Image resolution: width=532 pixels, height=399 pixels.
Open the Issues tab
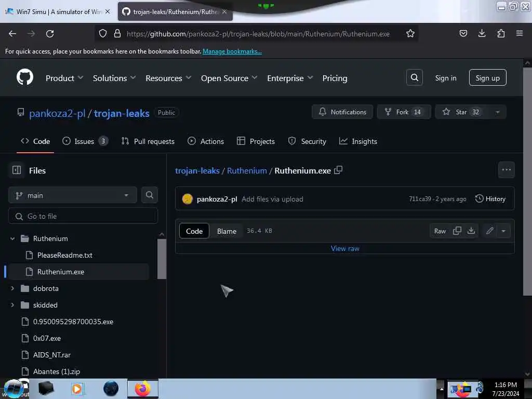pos(85,141)
